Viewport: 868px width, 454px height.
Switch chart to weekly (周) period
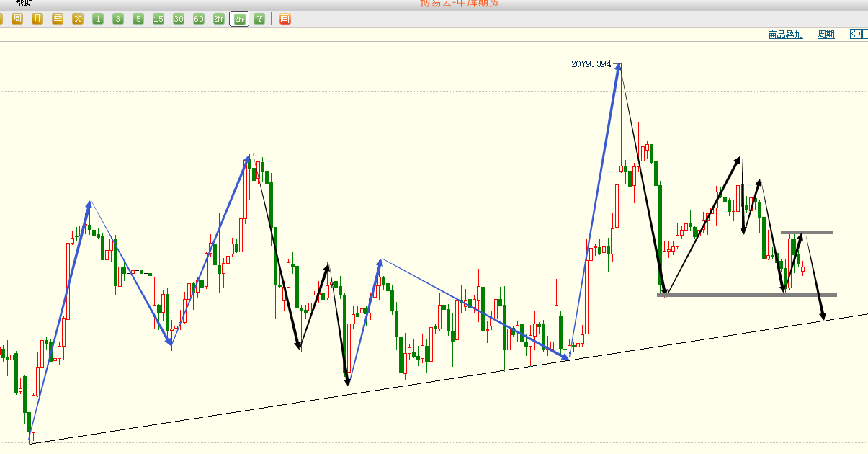17,19
